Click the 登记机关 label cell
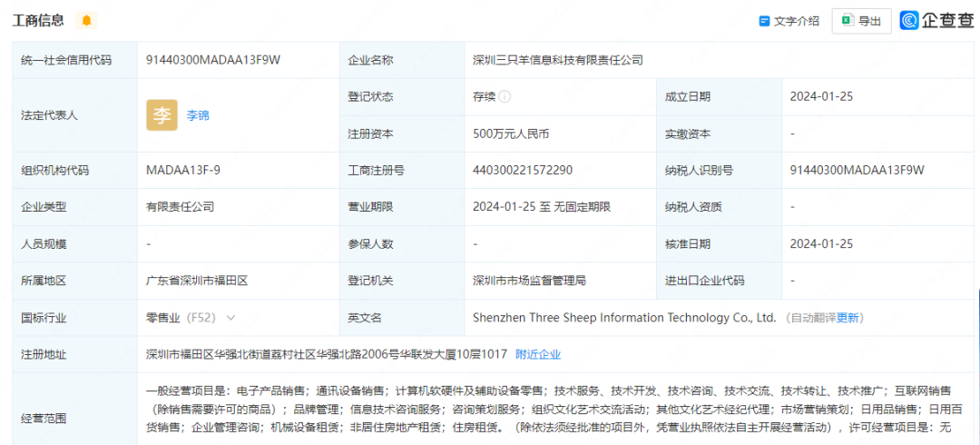Viewport: 980px width, 445px height. tap(402, 281)
